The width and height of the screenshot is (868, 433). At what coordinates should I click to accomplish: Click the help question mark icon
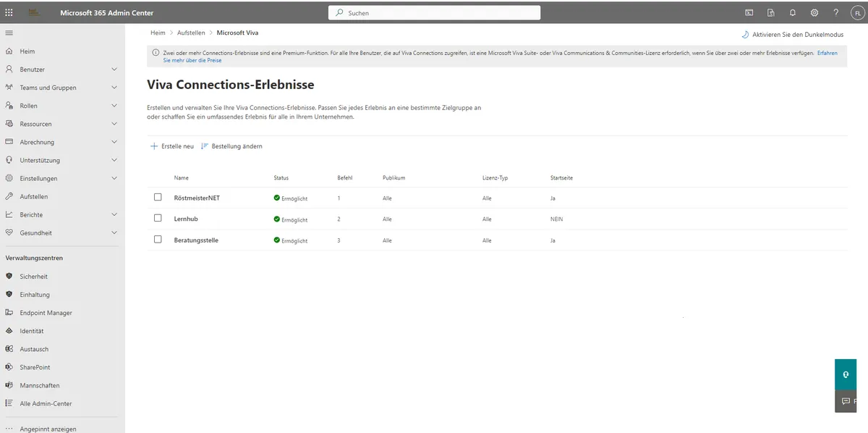836,12
